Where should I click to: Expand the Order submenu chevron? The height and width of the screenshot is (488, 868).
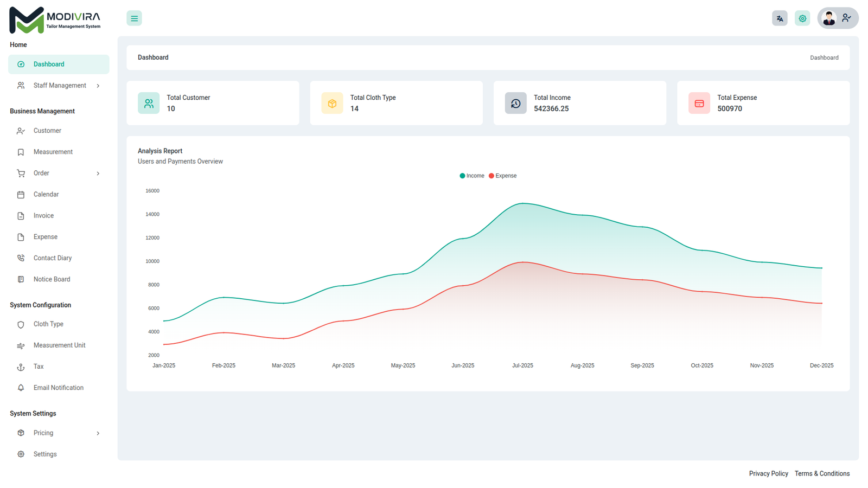coord(98,174)
